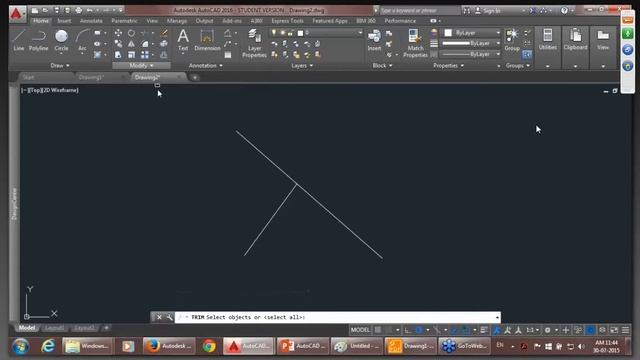Viewport: 640px width, 360px height.
Task: Click the Insert block icon
Action: pos(374,40)
